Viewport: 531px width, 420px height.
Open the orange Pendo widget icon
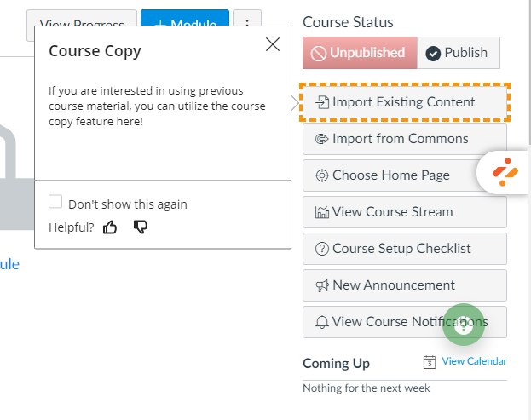pyautogui.click(x=506, y=173)
